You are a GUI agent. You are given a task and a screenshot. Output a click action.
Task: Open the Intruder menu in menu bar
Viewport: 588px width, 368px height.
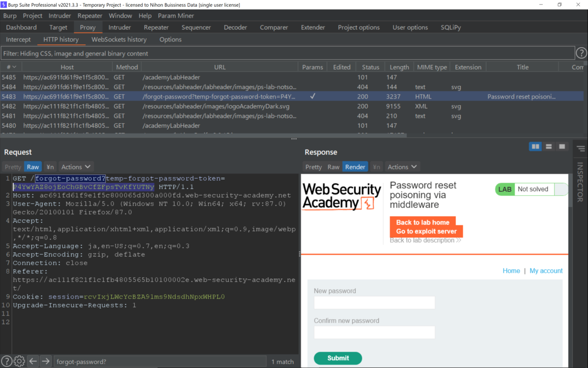coord(60,16)
